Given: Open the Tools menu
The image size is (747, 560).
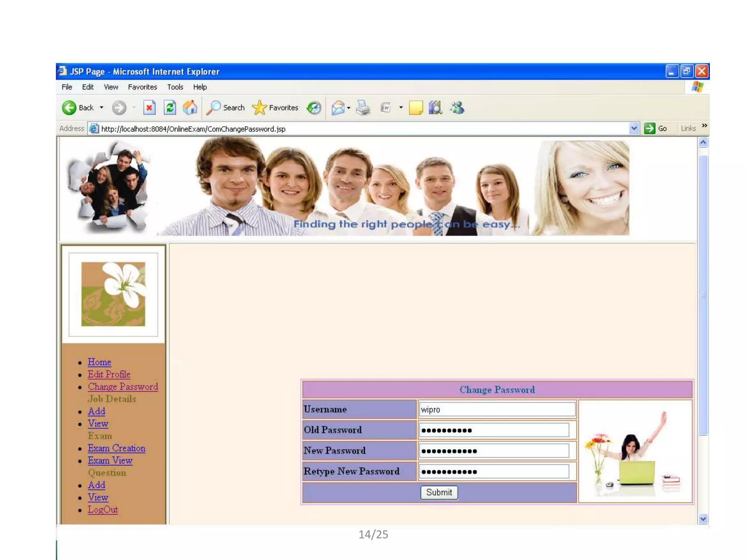Looking at the screenshot, I should tap(175, 87).
